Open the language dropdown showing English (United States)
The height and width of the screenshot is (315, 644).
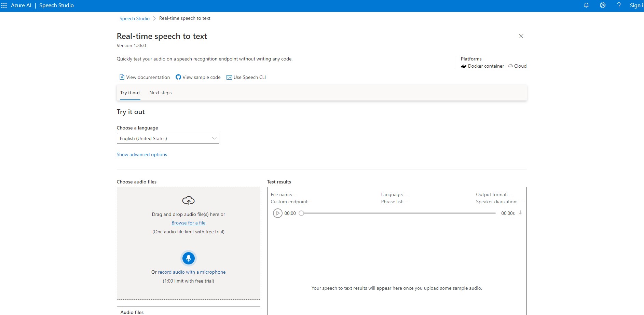click(x=168, y=138)
